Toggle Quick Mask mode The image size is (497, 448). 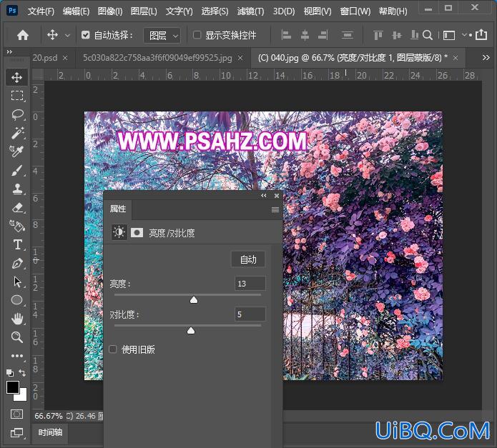[x=16, y=414]
